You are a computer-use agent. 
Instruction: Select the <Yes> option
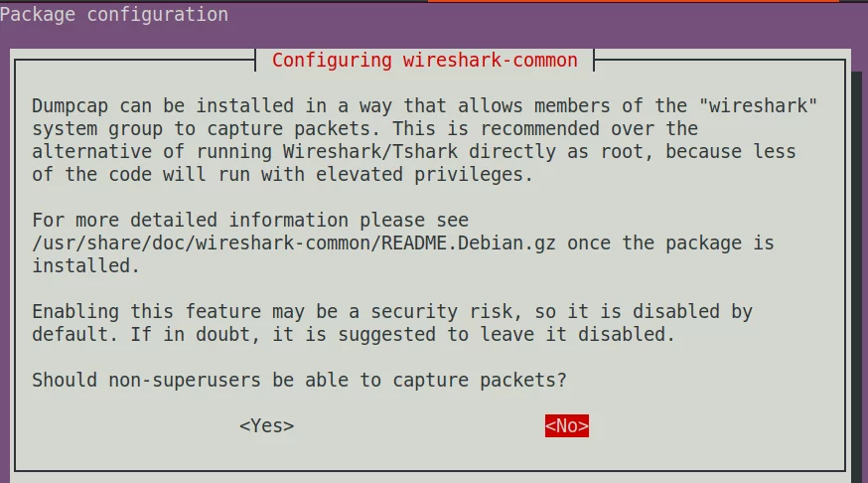point(266,426)
